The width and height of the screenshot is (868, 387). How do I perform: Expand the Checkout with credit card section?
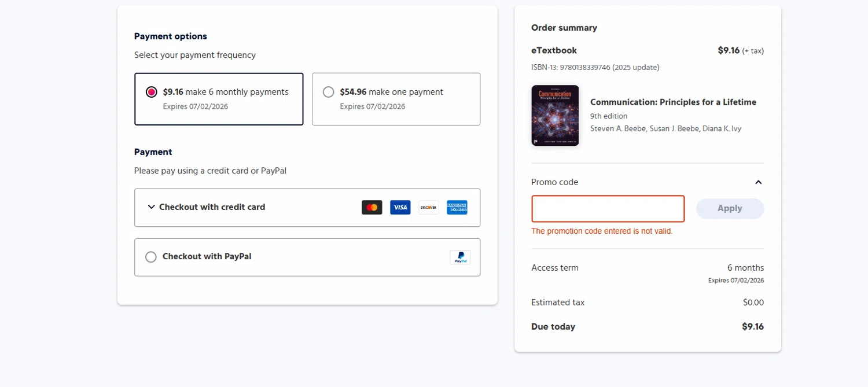point(152,207)
